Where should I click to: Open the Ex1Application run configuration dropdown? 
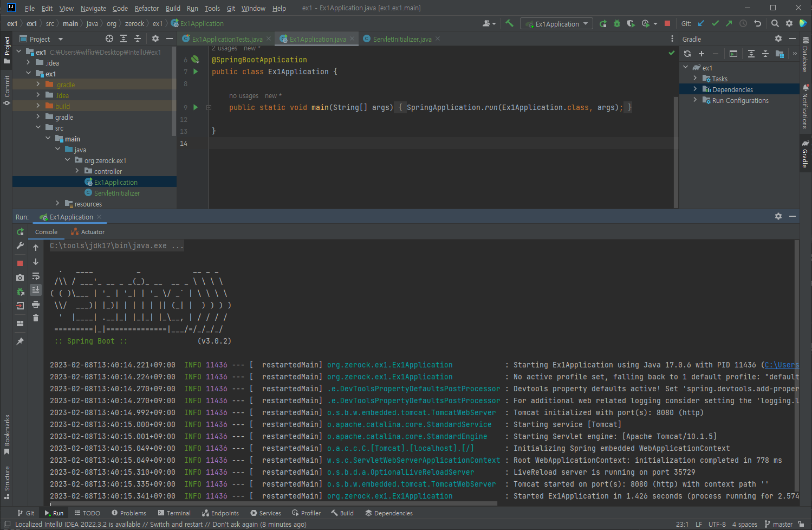tap(557, 24)
